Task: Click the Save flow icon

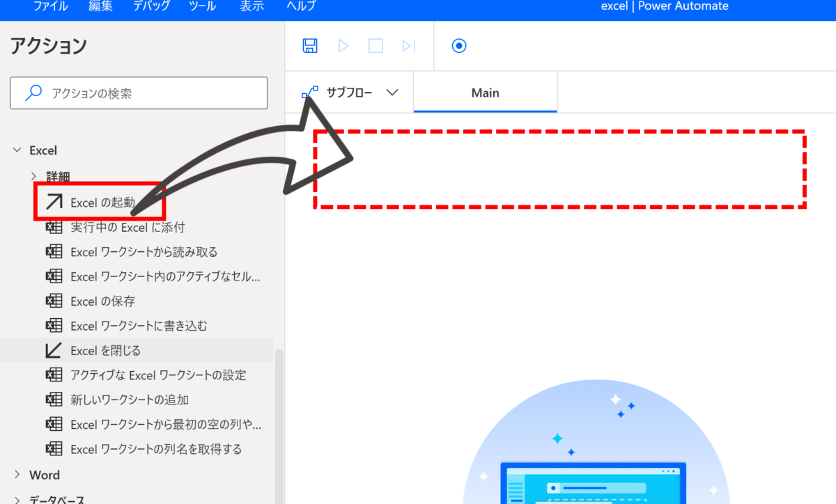Action: coord(310,46)
